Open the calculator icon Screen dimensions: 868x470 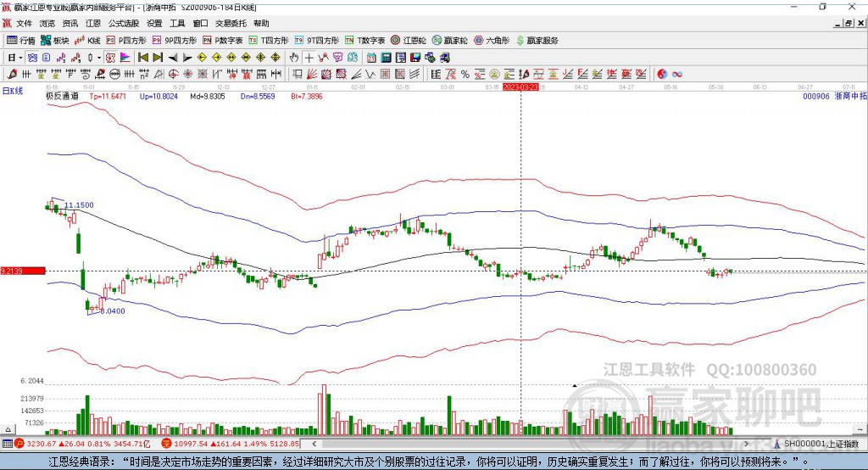coord(386,58)
